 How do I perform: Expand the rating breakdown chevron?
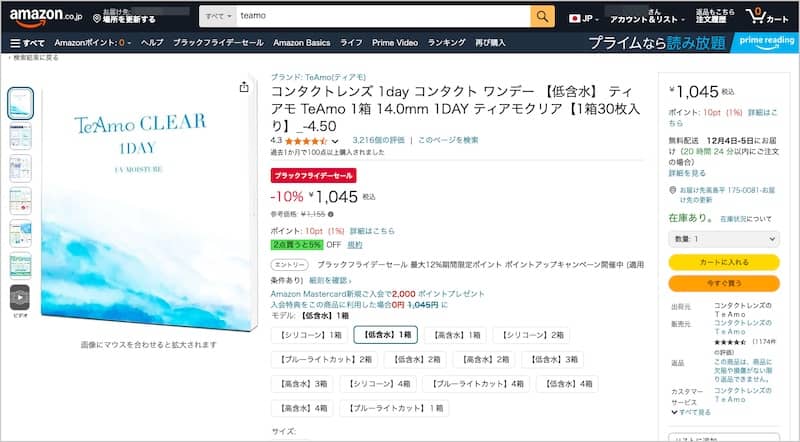click(335, 141)
